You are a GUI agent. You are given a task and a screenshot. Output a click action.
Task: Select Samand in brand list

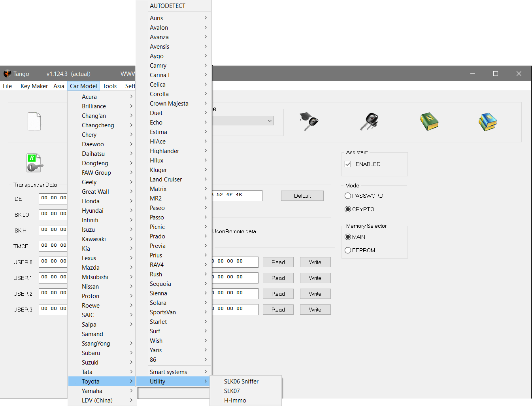tap(102, 334)
